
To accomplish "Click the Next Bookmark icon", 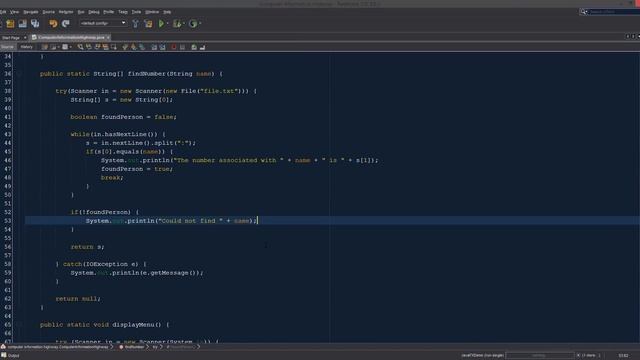I will pos(133,47).
